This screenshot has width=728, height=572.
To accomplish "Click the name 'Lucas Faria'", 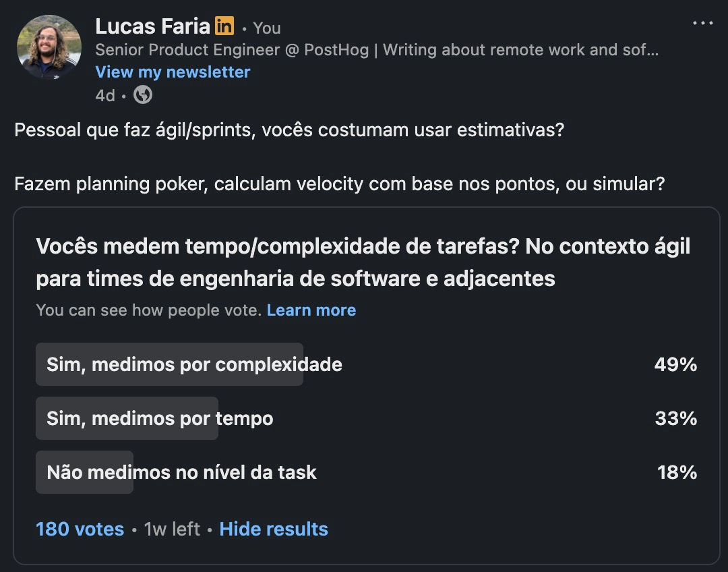I will [153, 27].
